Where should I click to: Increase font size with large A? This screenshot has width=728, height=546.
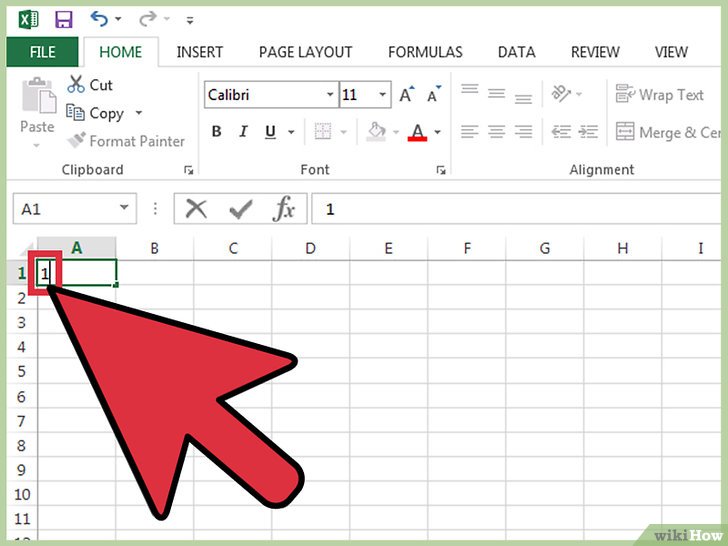(x=407, y=95)
